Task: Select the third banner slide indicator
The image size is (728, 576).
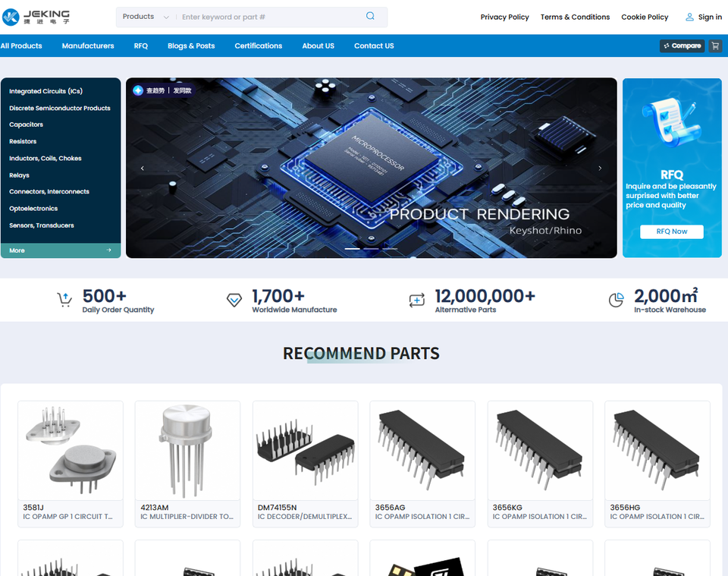Action: [390, 249]
